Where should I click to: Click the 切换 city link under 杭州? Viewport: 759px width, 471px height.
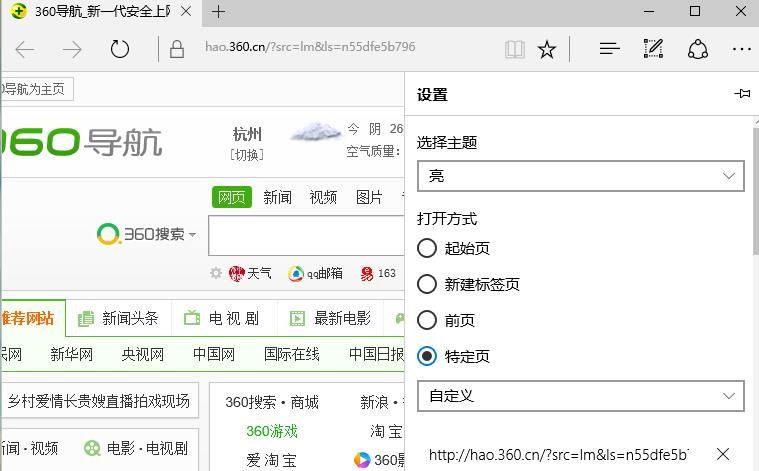[247, 155]
